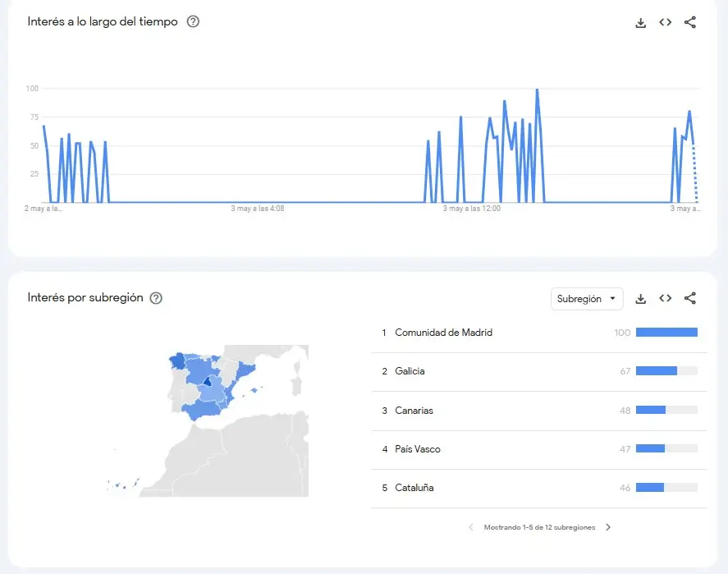Click the '3 may a las 12:00' axis label

tap(471, 209)
